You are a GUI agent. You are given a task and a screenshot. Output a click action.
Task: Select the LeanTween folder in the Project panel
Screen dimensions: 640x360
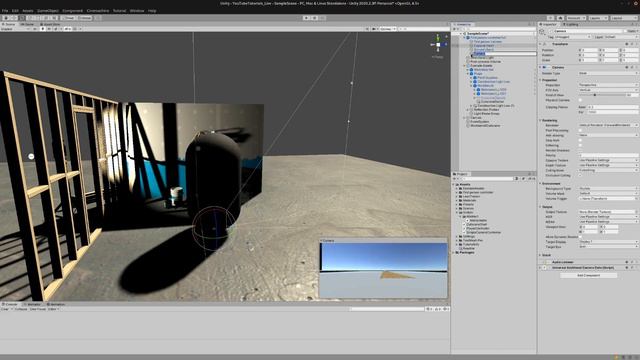pos(471,196)
